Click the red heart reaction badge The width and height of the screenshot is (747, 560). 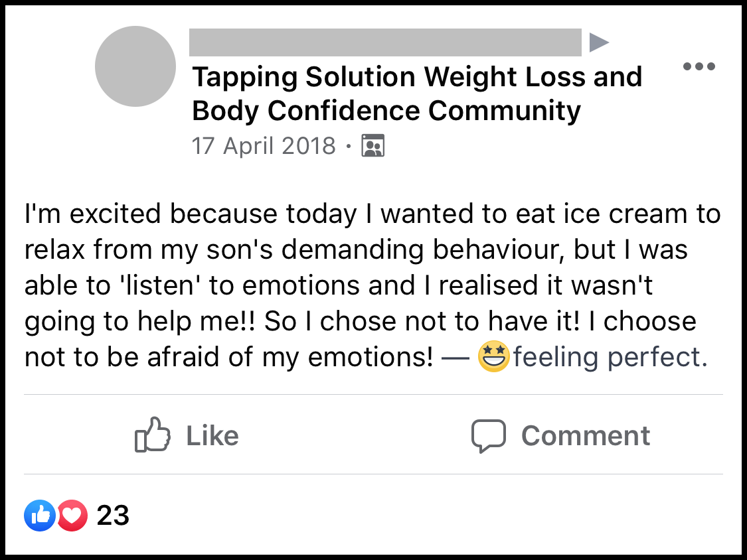pyautogui.click(x=72, y=516)
